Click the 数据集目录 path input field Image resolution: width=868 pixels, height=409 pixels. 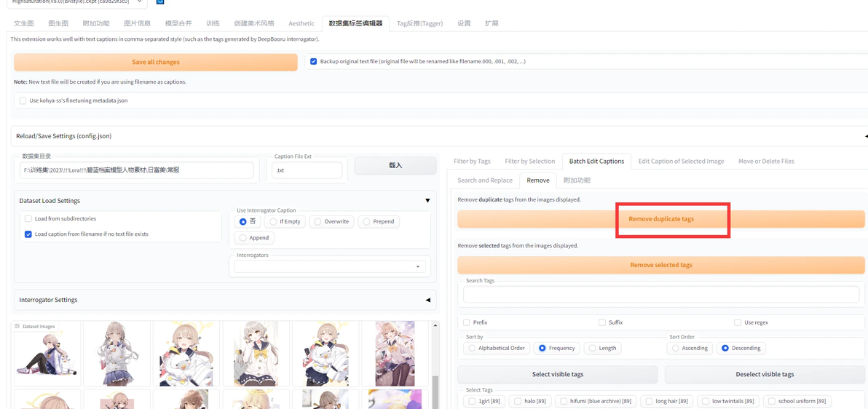point(138,170)
